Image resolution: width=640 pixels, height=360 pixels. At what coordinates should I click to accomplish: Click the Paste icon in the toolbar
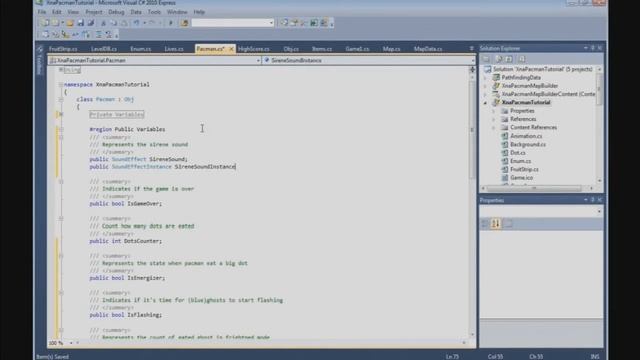pyautogui.click(x=124, y=23)
